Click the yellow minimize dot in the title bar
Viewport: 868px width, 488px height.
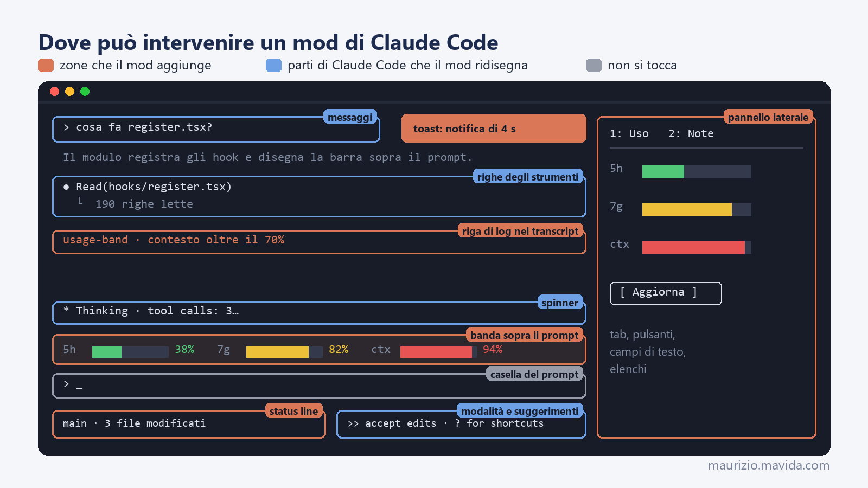click(x=69, y=91)
